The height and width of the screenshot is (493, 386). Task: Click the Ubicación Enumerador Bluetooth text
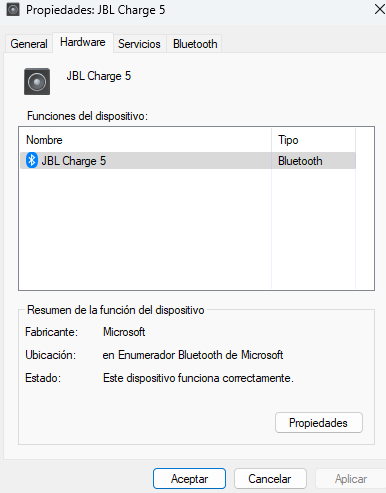[x=193, y=355]
